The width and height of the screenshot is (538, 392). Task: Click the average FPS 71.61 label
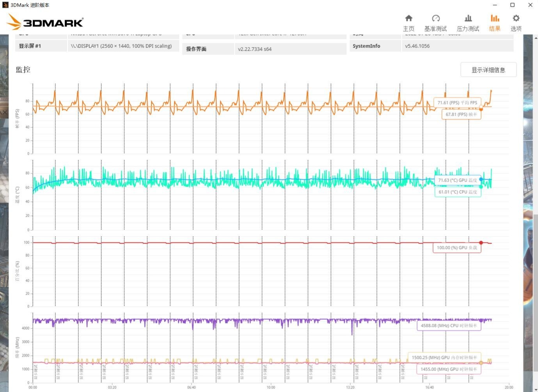(457, 103)
